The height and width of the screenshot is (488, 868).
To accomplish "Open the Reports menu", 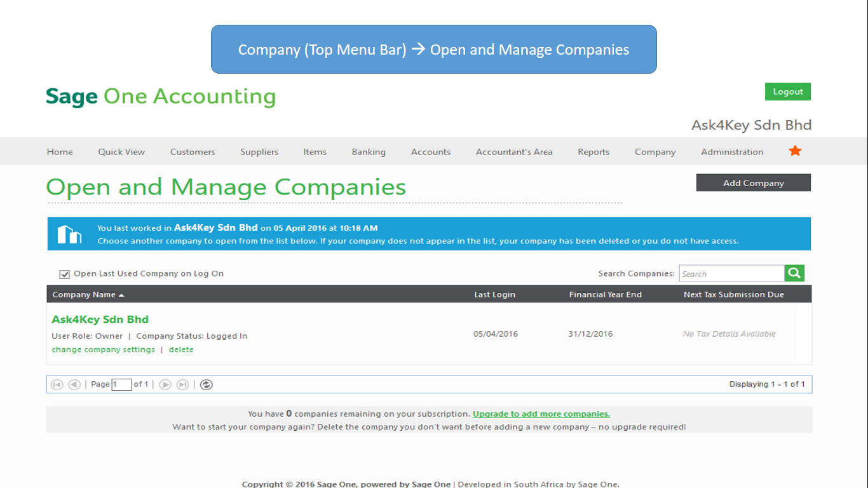I will click(x=593, y=152).
